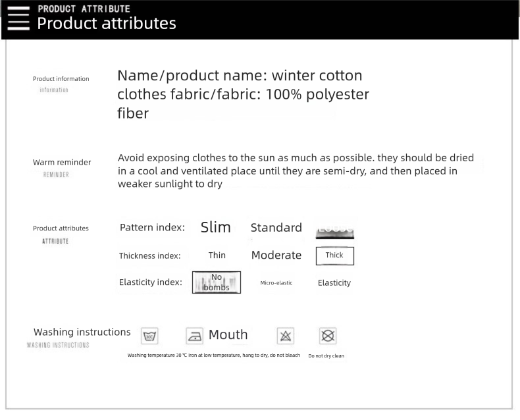This screenshot has width=520, height=420.
Task: Click the Do not dry clean caption
Action: pos(326,356)
